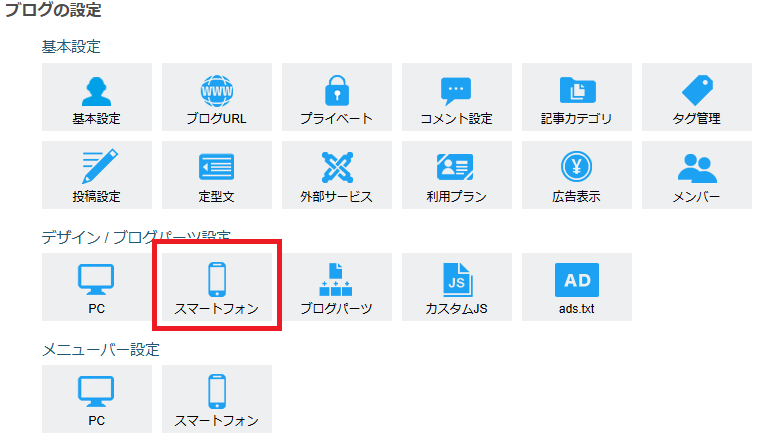
Task: Open the メンバー people tile
Action: point(697,175)
